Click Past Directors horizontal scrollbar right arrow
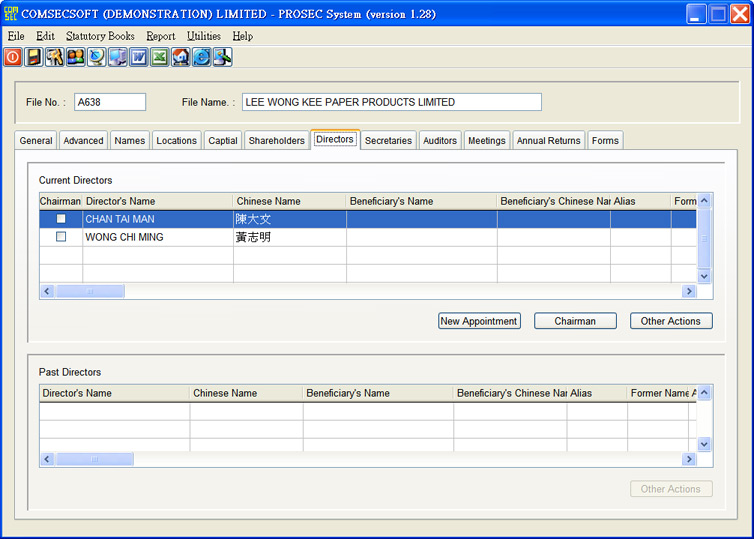 (688, 459)
